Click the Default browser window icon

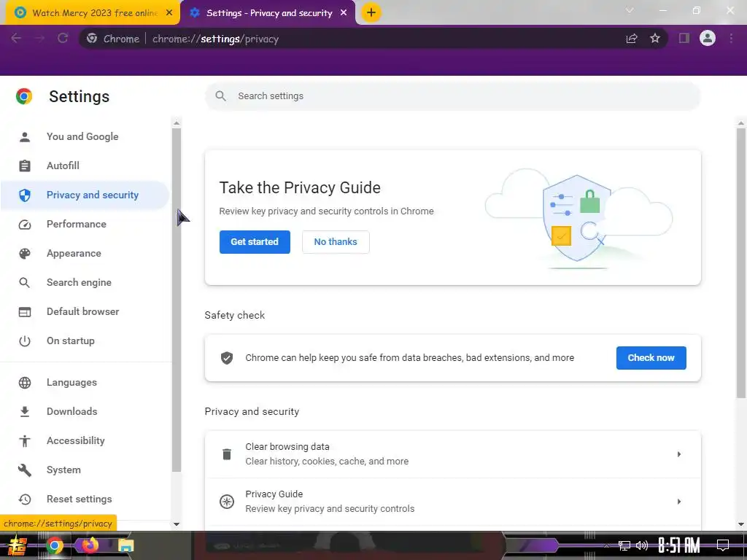click(25, 312)
